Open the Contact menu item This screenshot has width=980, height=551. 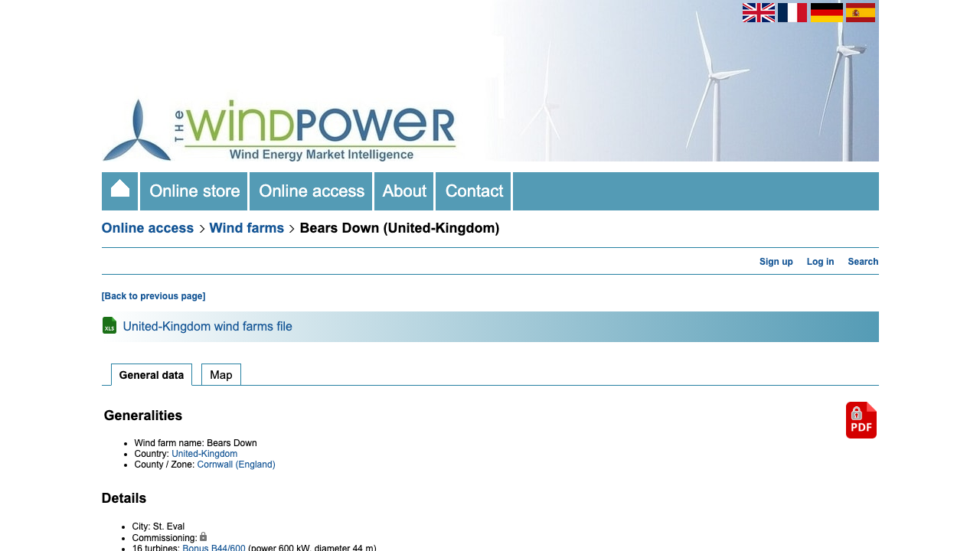click(x=473, y=191)
